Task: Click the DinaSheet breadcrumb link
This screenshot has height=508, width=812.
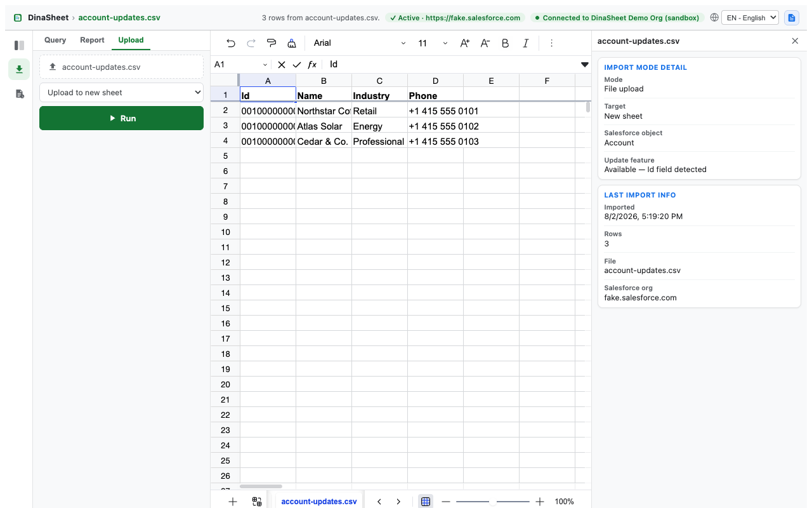Action: coord(48,18)
